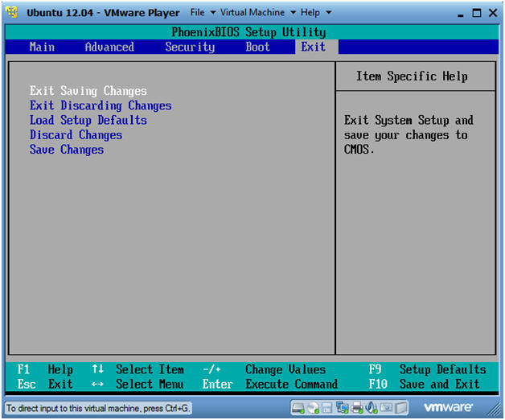505x420 pixels.
Task: Expand the File menu dropdown arrow
Action: (x=213, y=13)
